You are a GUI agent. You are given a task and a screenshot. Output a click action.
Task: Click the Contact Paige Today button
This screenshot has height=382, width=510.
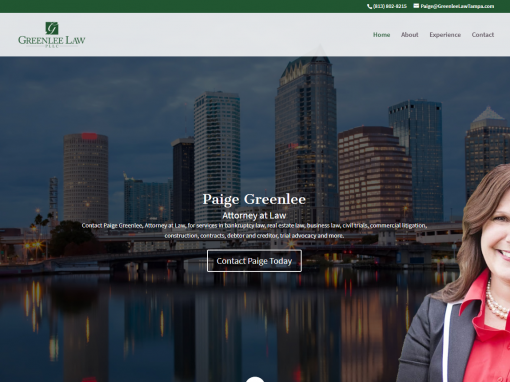[254, 261]
